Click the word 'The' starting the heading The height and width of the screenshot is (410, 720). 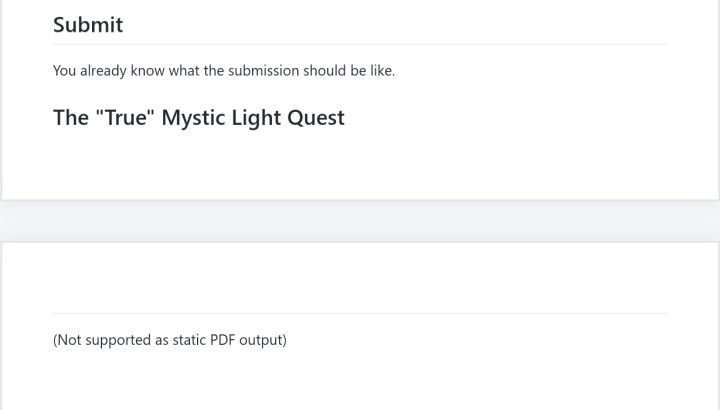click(x=71, y=118)
